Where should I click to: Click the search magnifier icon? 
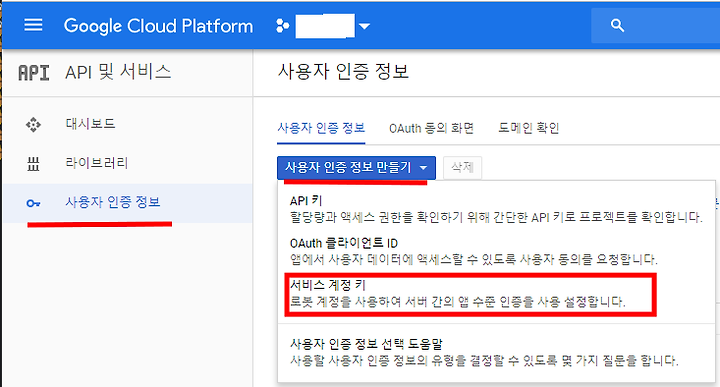(617, 25)
